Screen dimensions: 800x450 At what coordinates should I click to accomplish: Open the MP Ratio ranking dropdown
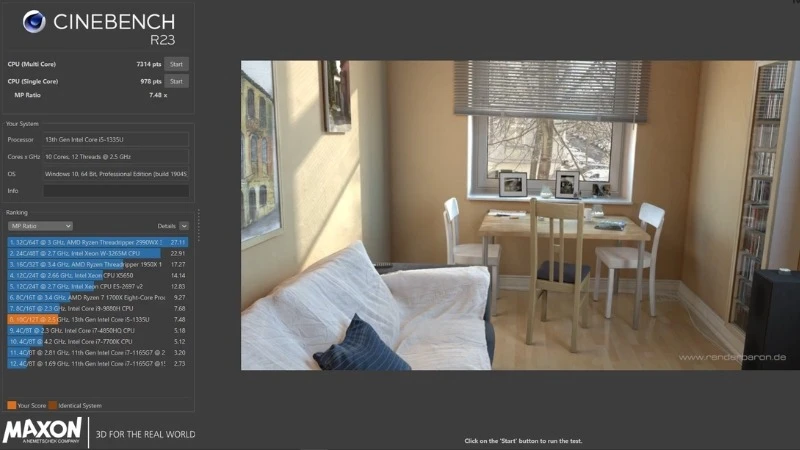(x=40, y=226)
